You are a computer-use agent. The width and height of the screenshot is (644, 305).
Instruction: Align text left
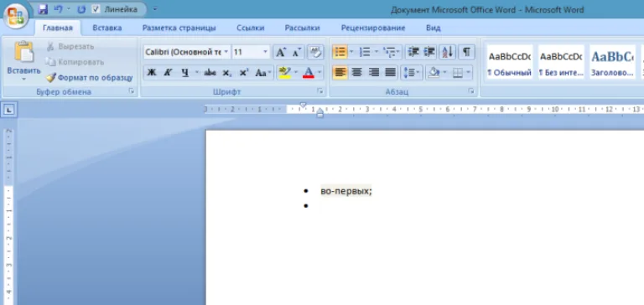[340, 73]
